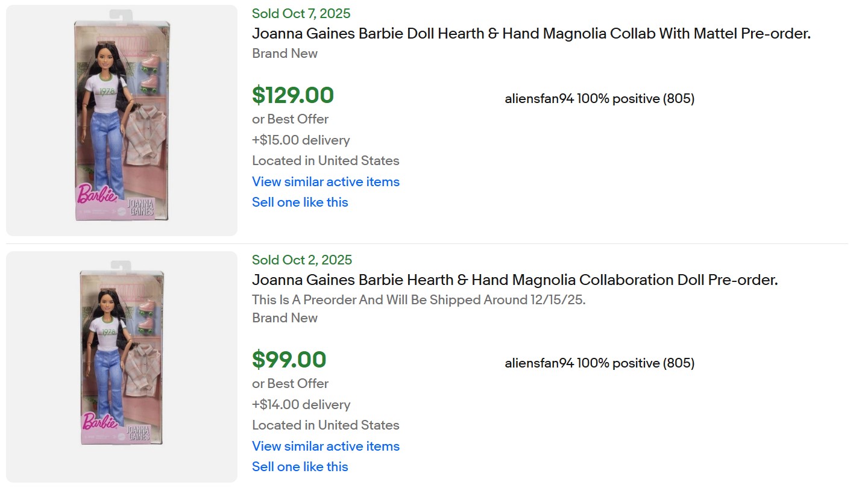Open seller aliensfan94 on the Oct 2 listing
868x488 pixels.
coord(539,363)
